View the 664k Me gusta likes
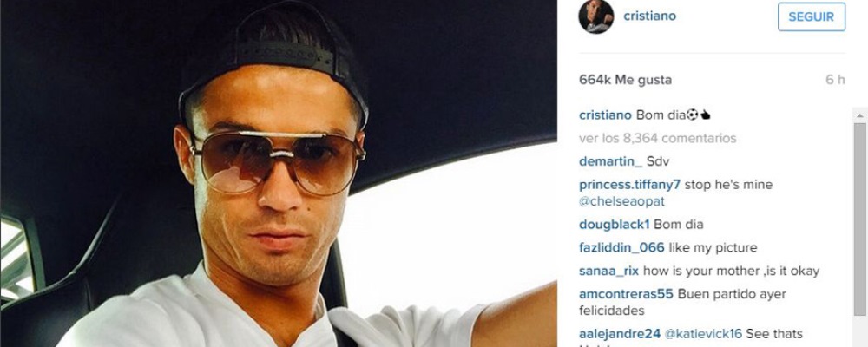868x347 pixels. [626, 80]
